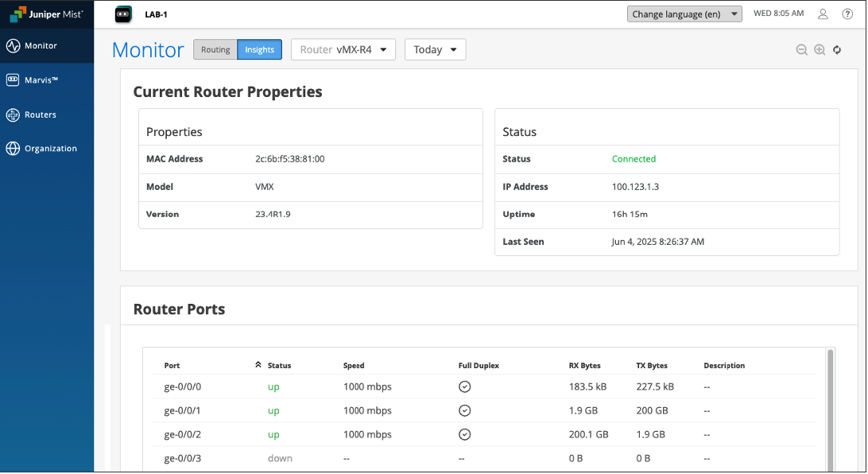Switch to the Routing view
Viewport: 868px width, 474px height.
215,50
